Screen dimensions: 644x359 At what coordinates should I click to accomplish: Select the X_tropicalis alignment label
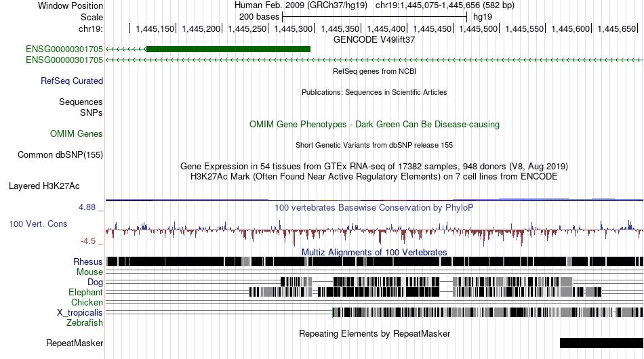coord(80,313)
